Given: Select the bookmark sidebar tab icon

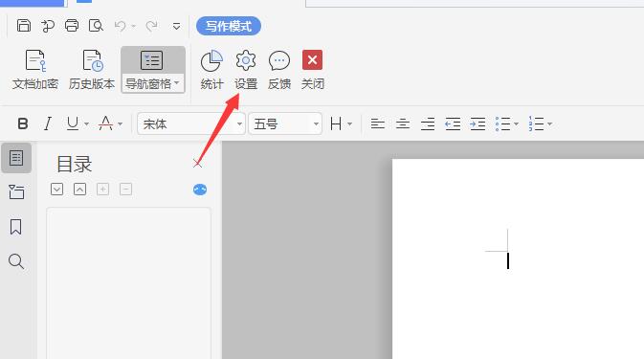Looking at the screenshot, I should pyautogui.click(x=15, y=226).
